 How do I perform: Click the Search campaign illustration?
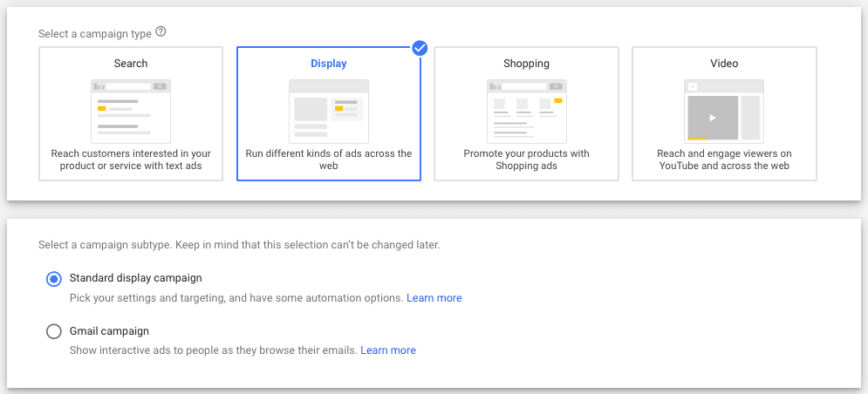pyautogui.click(x=131, y=110)
